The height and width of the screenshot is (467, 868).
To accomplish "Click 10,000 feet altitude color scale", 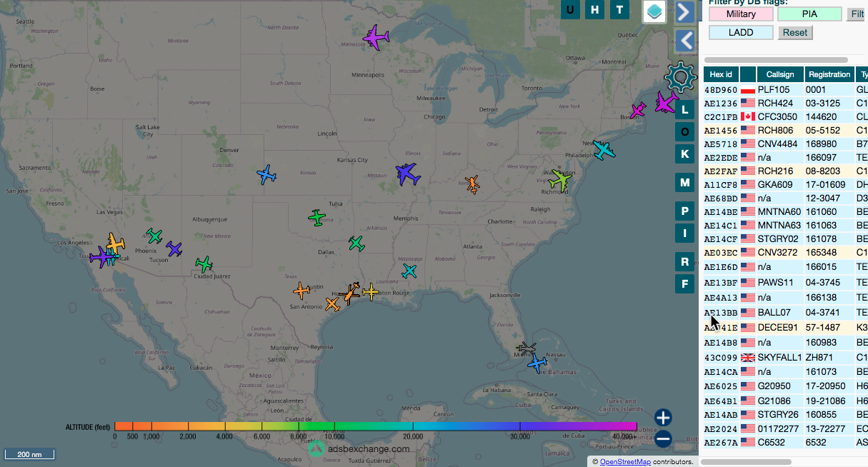I will pos(335,426).
